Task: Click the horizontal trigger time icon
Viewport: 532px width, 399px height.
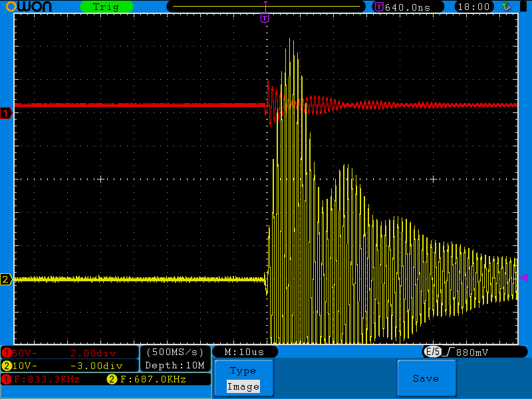Action: tap(379, 7)
